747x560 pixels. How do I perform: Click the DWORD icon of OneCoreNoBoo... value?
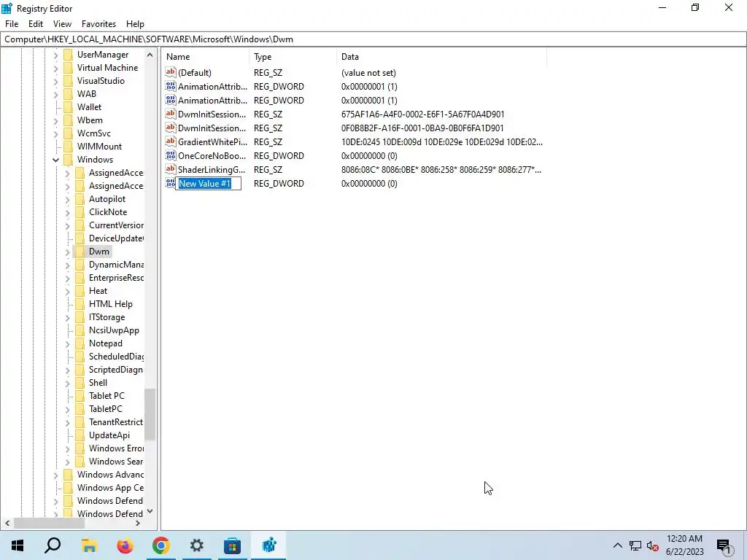171,156
